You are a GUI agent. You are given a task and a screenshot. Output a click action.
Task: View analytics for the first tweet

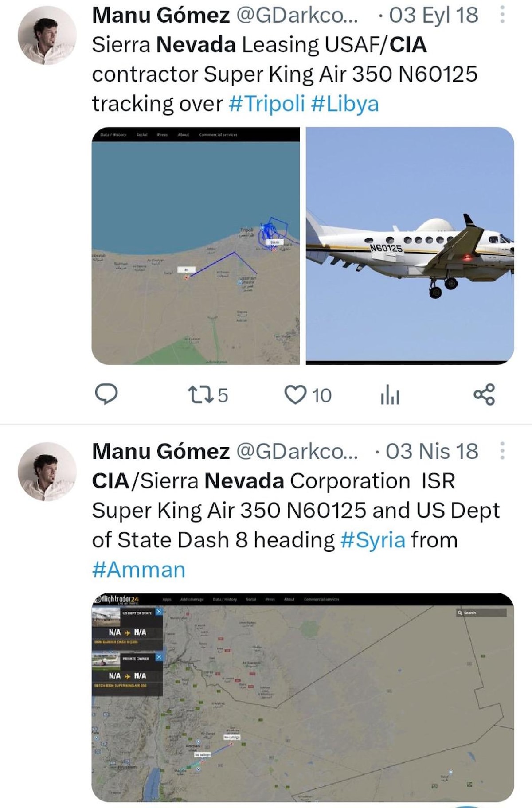[x=390, y=395]
